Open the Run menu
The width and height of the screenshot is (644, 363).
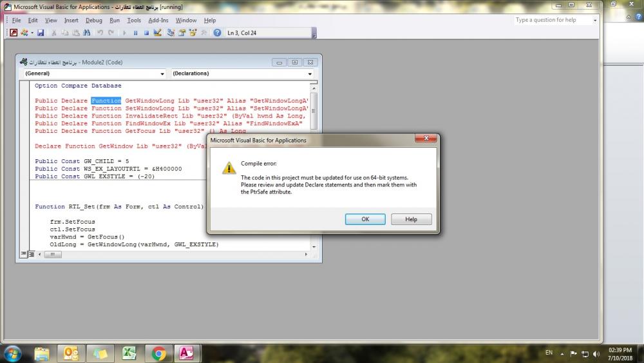[115, 20]
